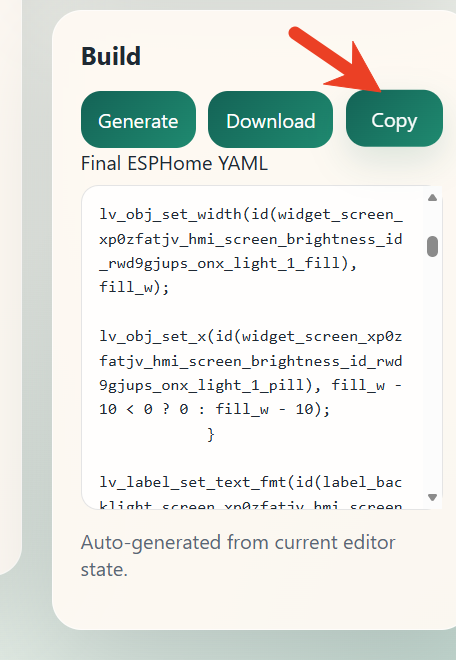The image size is (456, 660).
Task: Click the YAML output scrollbar thumb
Action: [432, 246]
